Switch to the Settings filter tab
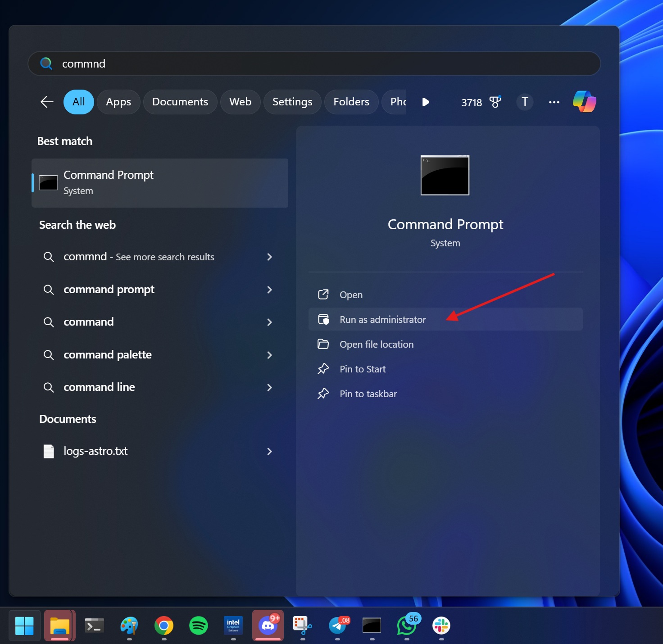Screen dimensions: 663x644 [292, 102]
